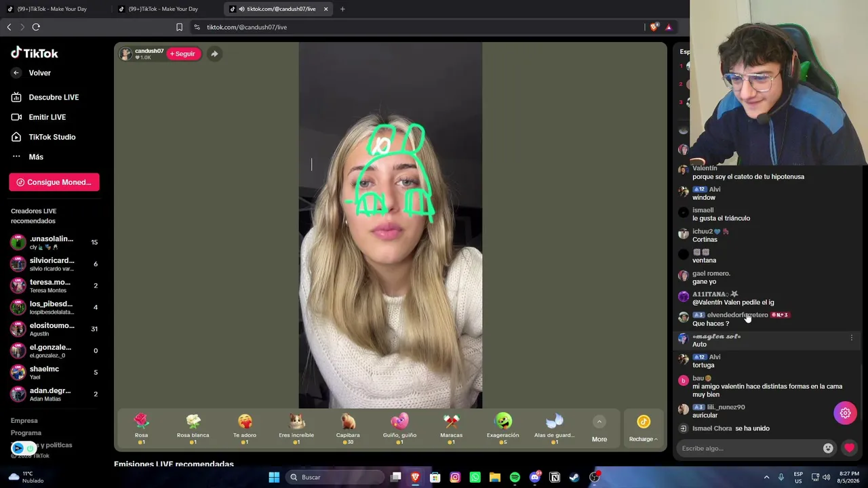Click Consigue Monedas button

pos(54,182)
